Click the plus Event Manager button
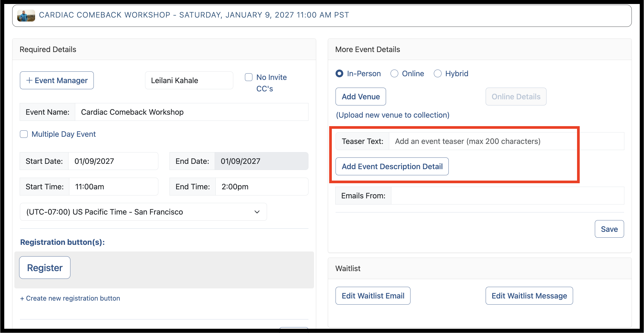Viewport: 644px width, 333px height. (57, 80)
